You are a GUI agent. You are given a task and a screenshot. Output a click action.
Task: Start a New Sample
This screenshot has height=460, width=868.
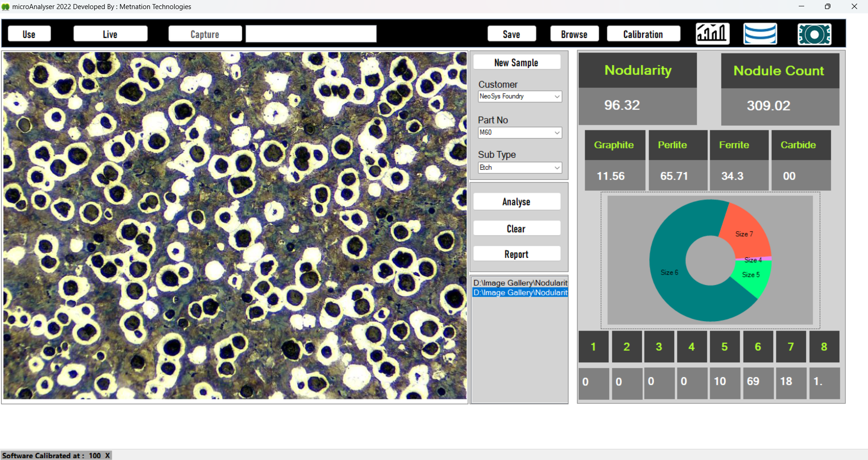[x=516, y=62]
